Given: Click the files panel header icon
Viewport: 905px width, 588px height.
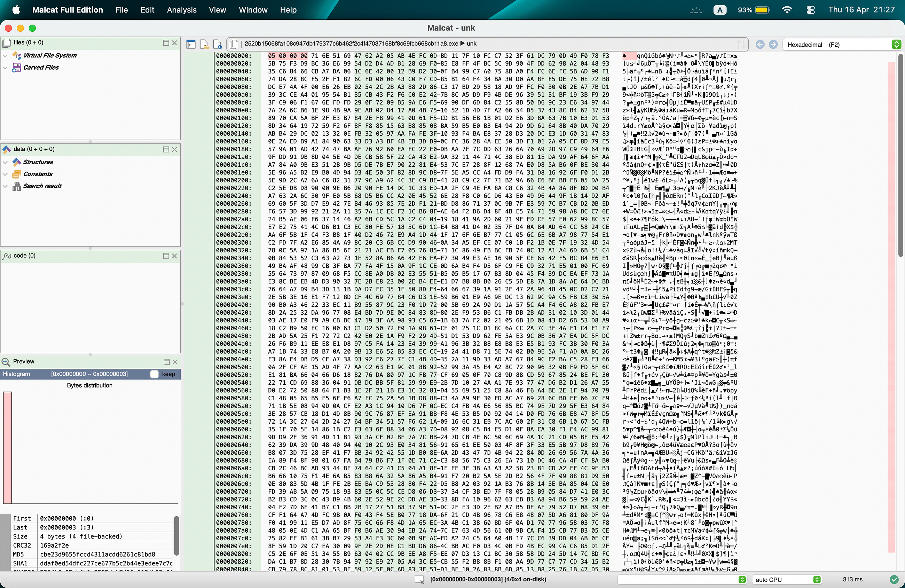Looking at the screenshot, I should coord(7,42).
